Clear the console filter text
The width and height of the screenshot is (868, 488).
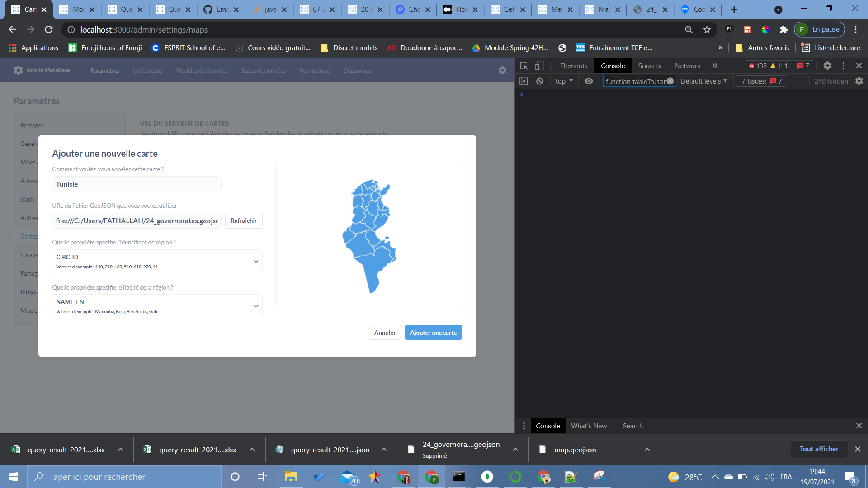(670, 81)
